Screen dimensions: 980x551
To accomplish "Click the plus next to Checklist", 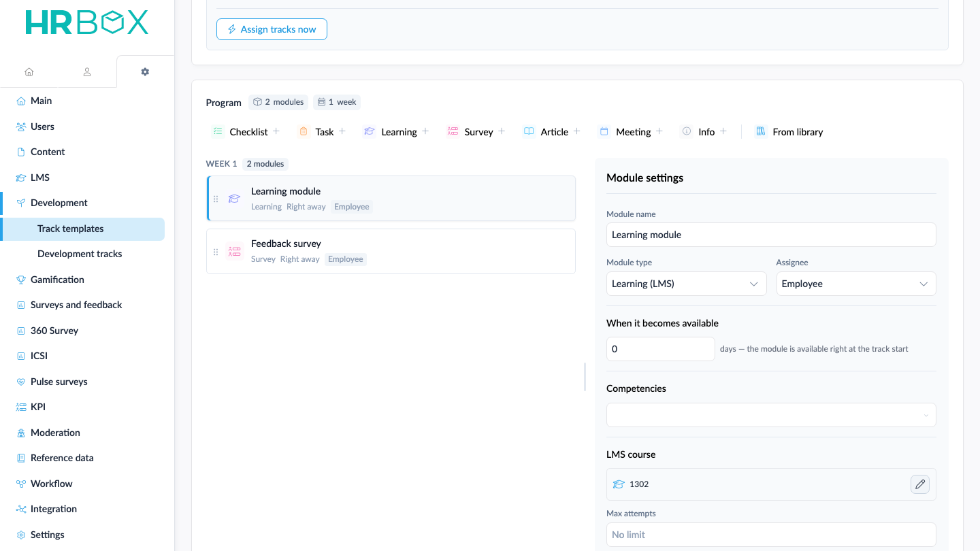I will pyautogui.click(x=276, y=131).
